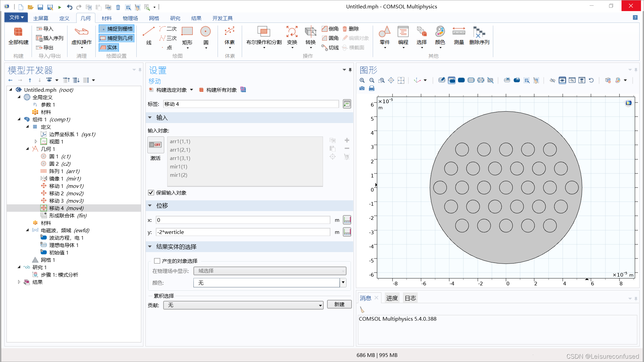644x362 pixels.
Task: Toggle the reset hiding arrow icon in graphics toolbar
Action: point(591,80)
